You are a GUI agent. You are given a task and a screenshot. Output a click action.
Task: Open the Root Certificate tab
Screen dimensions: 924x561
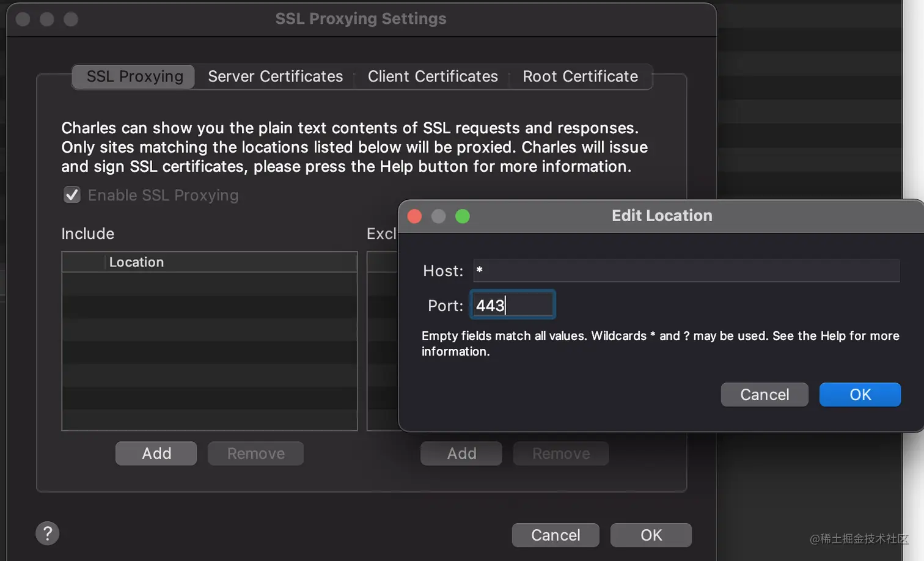click(581, 76)
